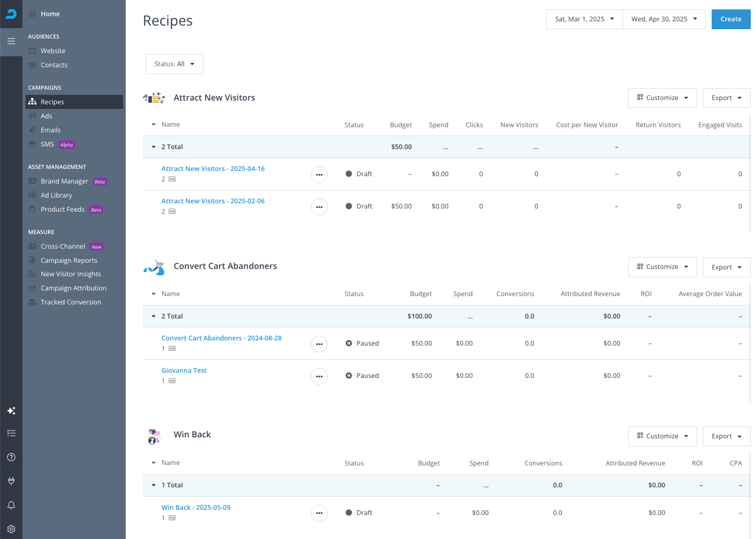This screenshot has height=539, width=756.
Task: Select Recipes in the Campaigns menu
Action: point(74,102)
